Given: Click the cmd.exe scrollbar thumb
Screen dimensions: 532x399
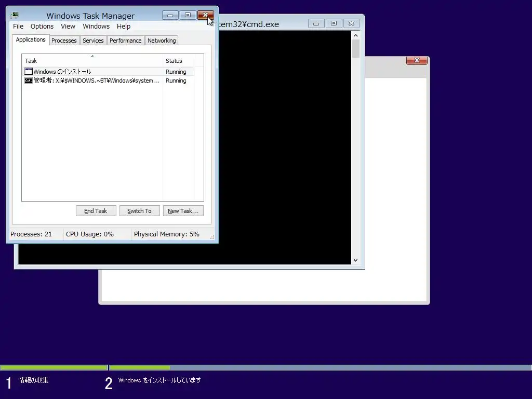Looking at the screenshot, I should (x=355, y=49).
